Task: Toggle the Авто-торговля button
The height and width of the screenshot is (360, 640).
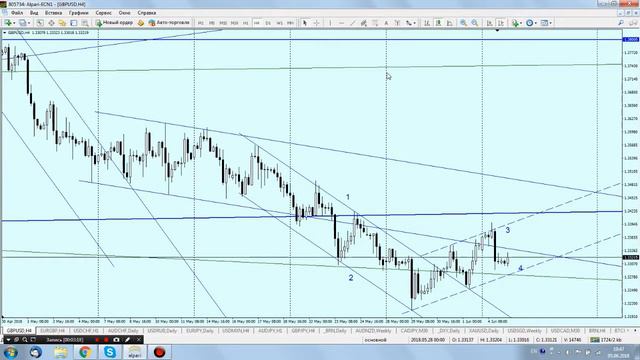Action: pos(169,23)
